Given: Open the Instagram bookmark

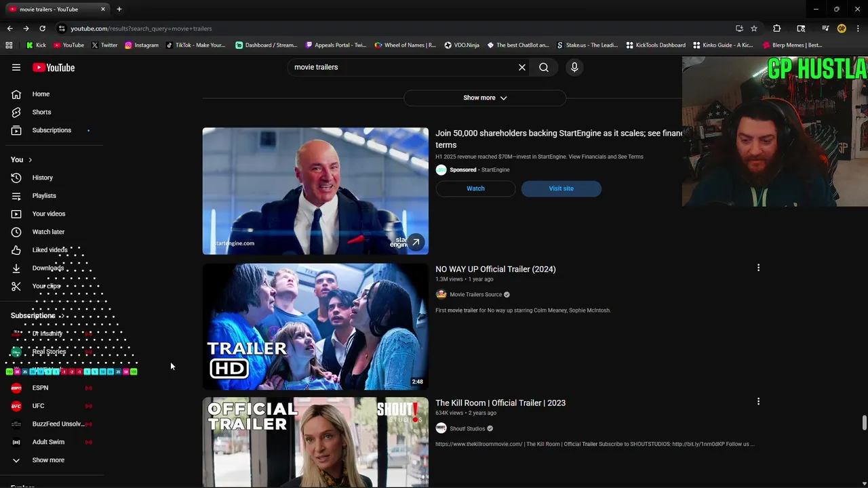Looking at the screenshot, I should coord(142,45).
